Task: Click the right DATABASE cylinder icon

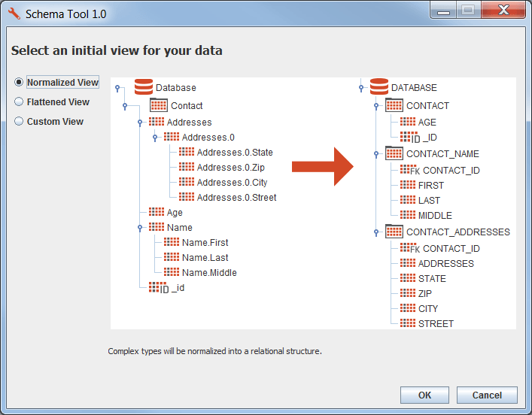Action: pyautogui.click(x=379, y=87)
